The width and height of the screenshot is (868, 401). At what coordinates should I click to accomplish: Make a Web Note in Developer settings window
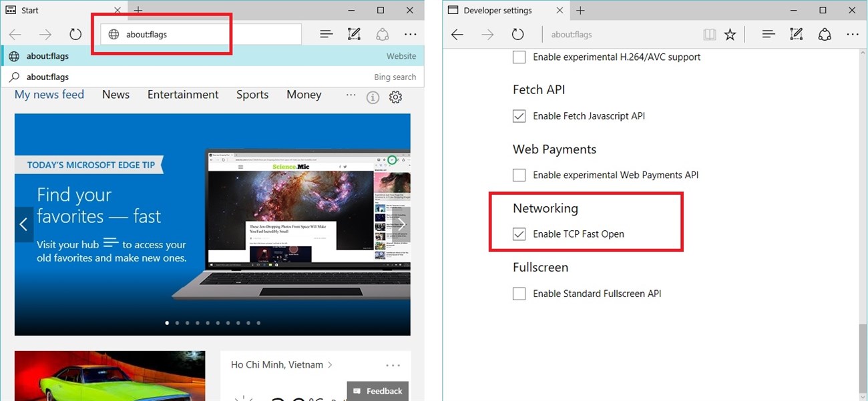(796, 35)
